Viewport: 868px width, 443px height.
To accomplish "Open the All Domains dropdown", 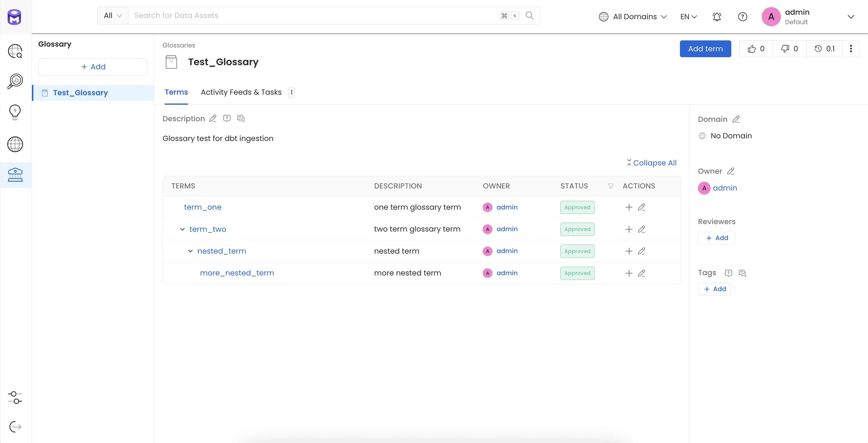I will [x=633, y=17].
